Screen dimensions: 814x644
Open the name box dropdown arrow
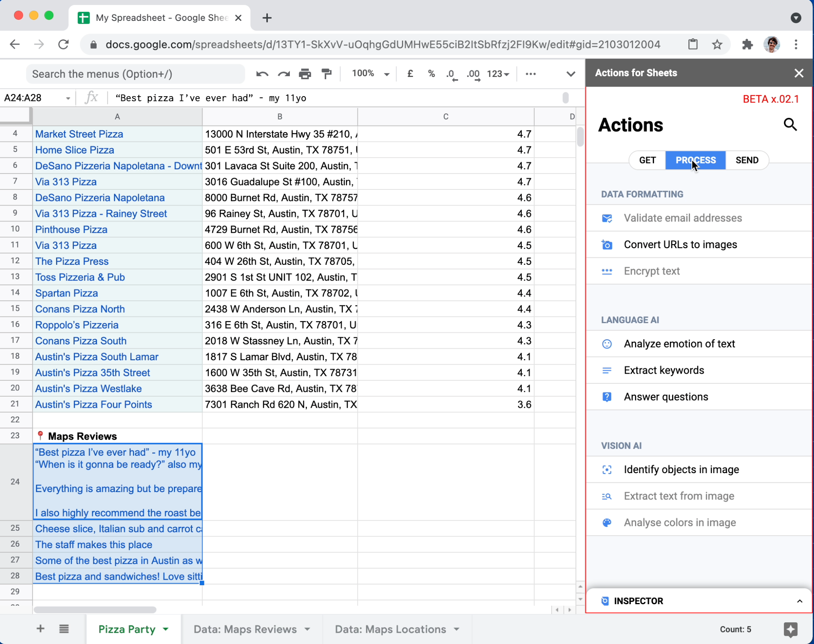pos(68,99)
